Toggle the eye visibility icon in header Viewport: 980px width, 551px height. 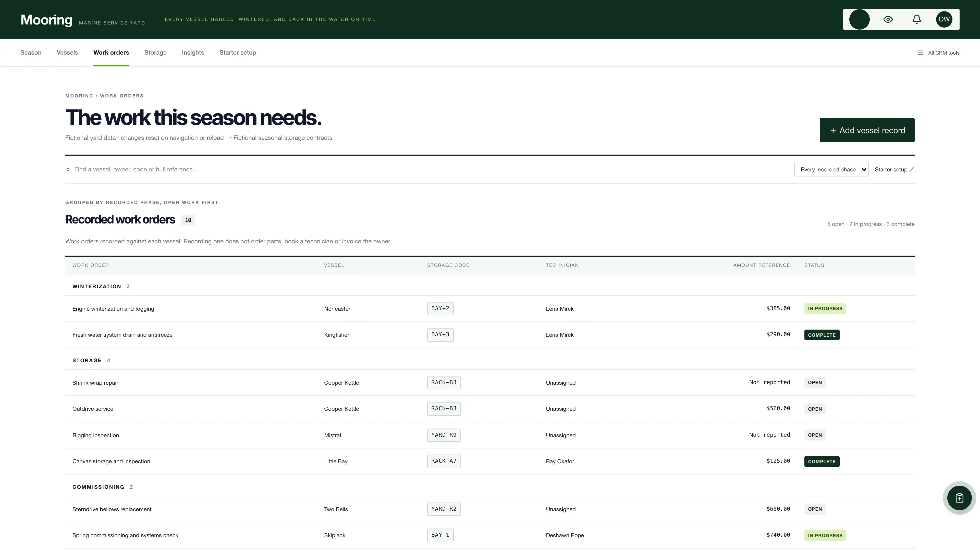pos(888,19)
